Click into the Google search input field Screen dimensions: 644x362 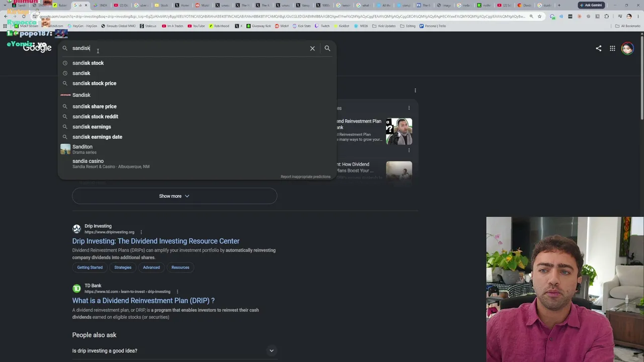pos(189,48)
